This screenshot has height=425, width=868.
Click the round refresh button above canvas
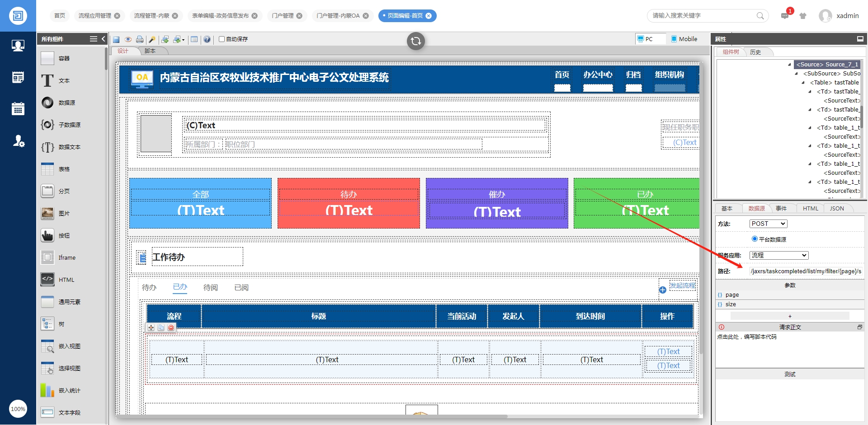click(415, 41)
